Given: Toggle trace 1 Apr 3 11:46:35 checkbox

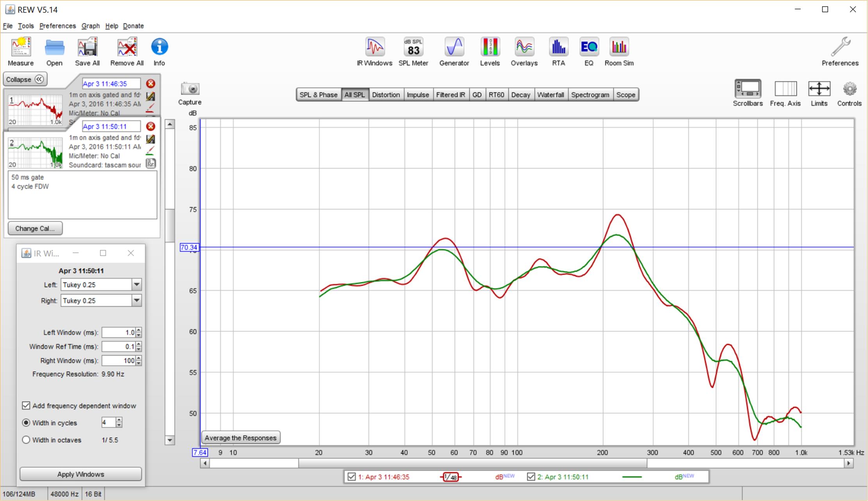Looking at the screenshot, I should 352,477.
